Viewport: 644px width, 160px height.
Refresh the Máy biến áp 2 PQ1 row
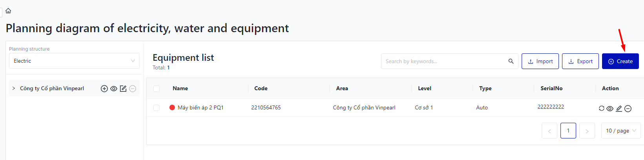[x=601, y=109]
